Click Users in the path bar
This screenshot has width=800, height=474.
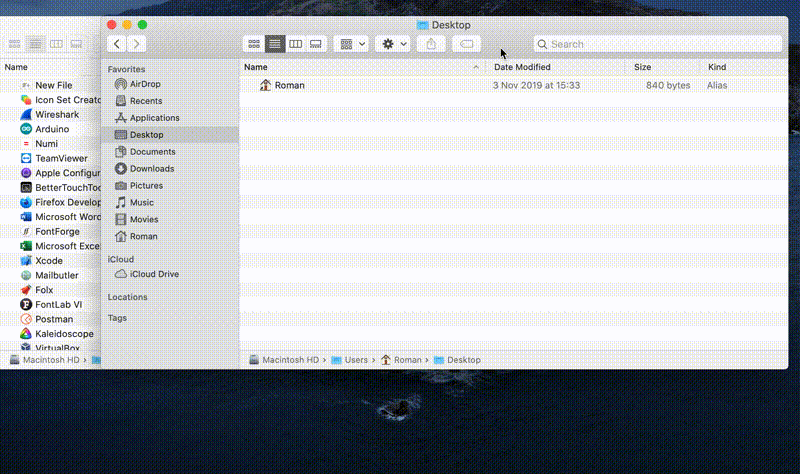coord(350,360)
